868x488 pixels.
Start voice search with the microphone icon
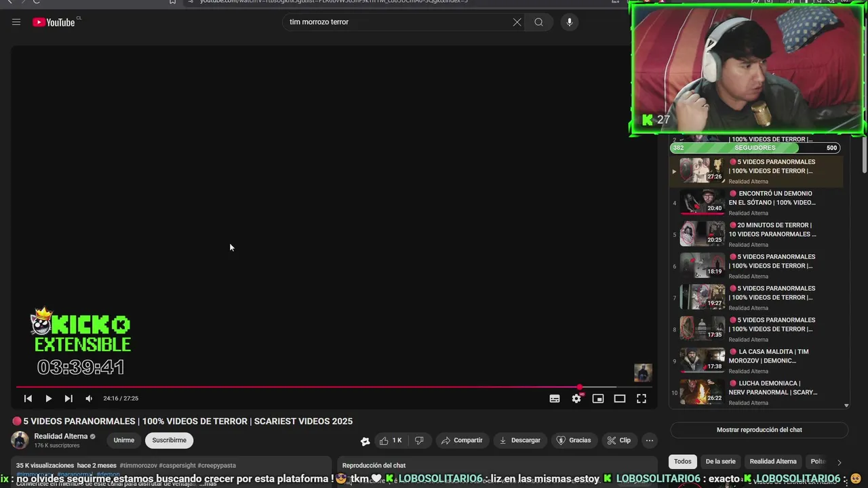pos(569,22)
